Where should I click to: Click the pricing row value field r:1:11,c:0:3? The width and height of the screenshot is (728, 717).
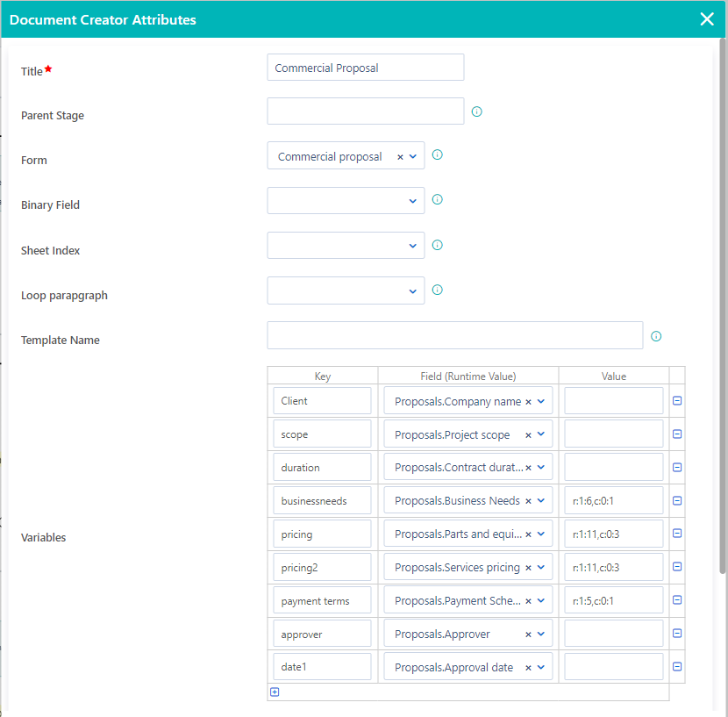pos(614,534)
